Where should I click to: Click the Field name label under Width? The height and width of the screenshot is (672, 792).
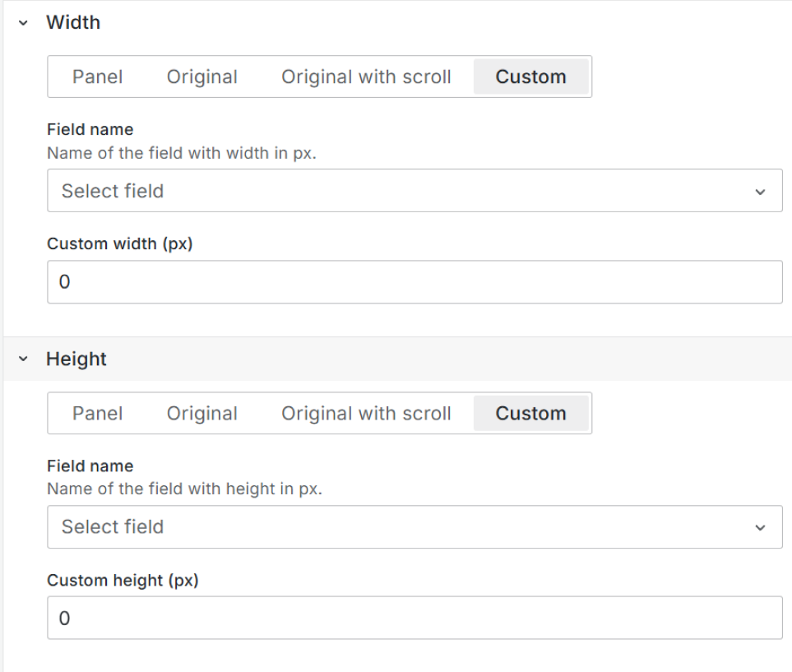[90, 129]
